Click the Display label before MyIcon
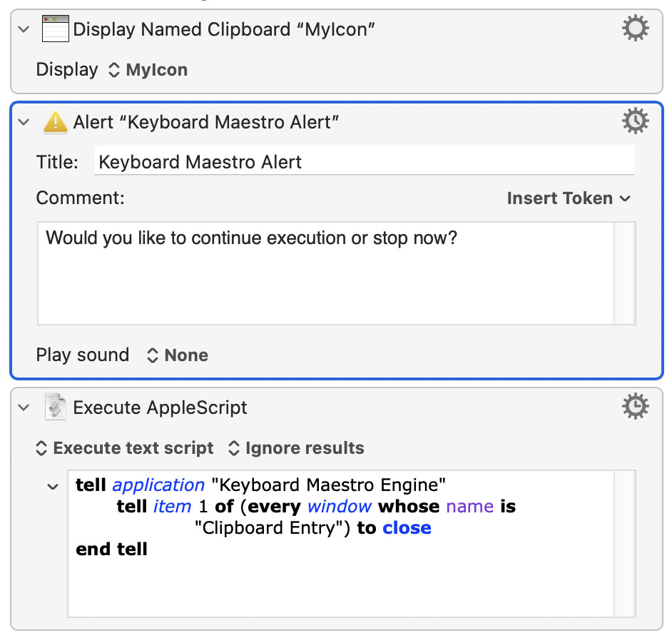This screenshot has width=672, height=638. pos(67,69)
